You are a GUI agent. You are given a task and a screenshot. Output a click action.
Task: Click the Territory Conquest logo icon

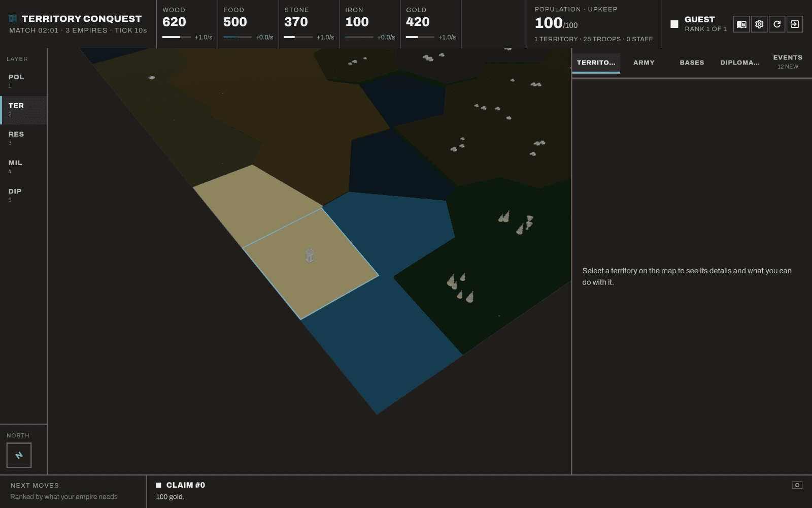(x=13, y=19)
